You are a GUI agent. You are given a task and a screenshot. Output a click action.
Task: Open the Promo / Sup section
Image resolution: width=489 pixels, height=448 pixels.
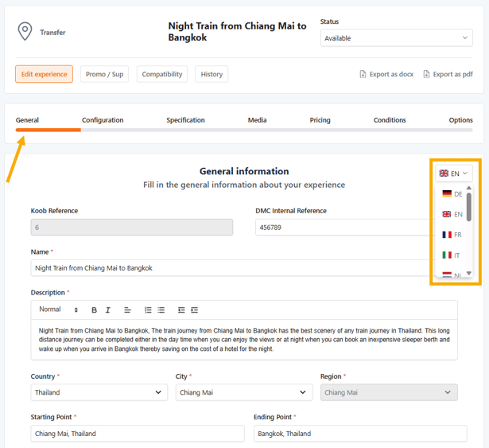click(104, 74)
